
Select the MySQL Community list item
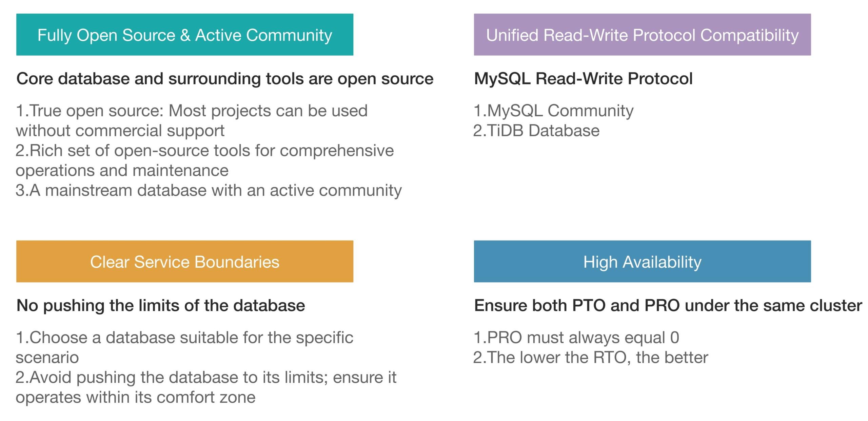[x=553, y=111]
